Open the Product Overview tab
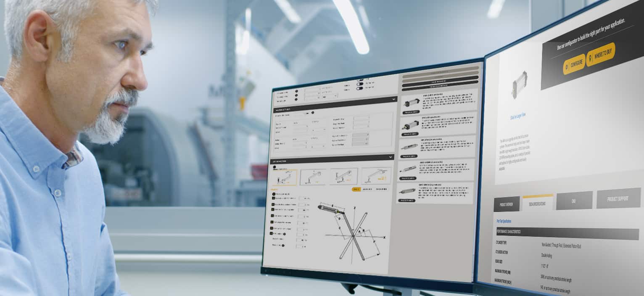This screenshot has width=644, height=296. [506, 204]
